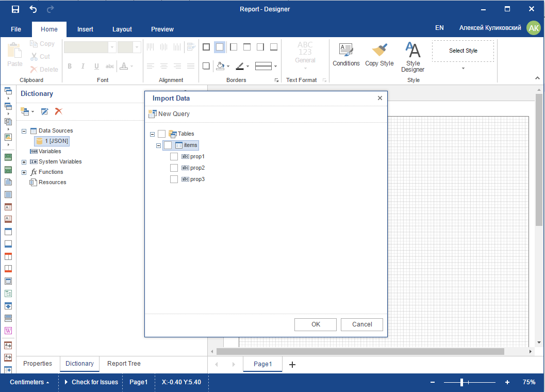Click the EN language button

point(439,28)
